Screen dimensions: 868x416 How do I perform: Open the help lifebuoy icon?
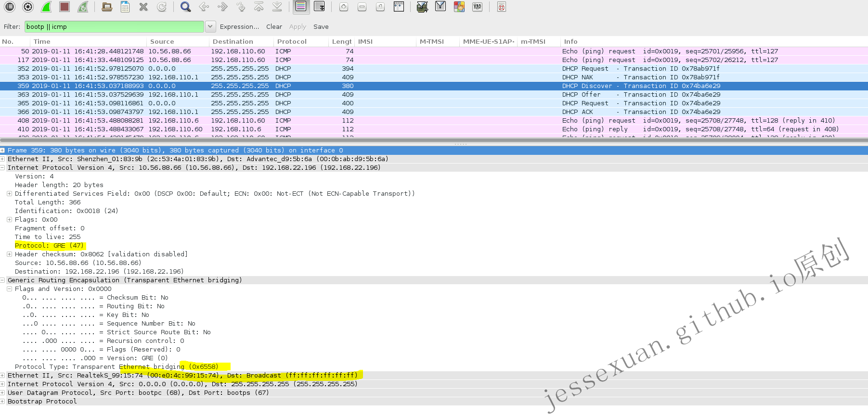coord(502,7)
